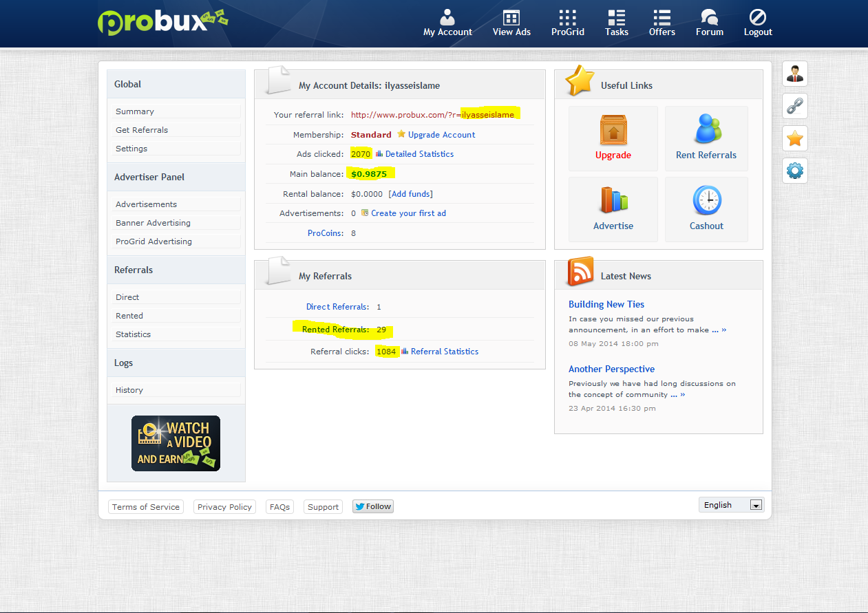Viewport: 868px width, 613px height.
Task: Open ProGrid Advertising in the sidebar
Action: pyautogui.click(x=176, y=241)
